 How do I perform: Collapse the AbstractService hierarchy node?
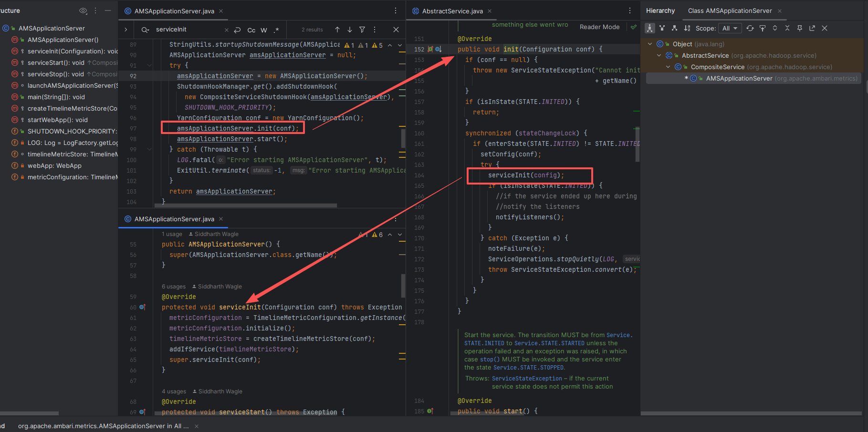(659, 55)
